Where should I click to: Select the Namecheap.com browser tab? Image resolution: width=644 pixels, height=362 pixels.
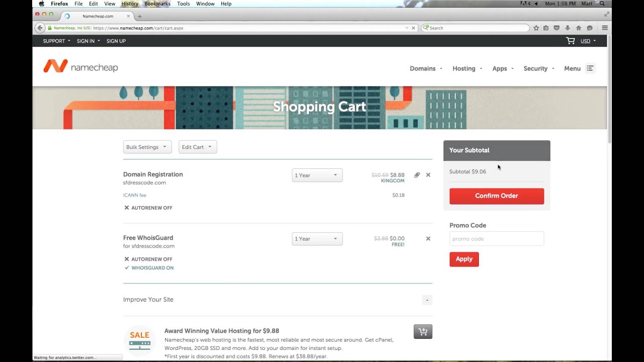pyautogui.click(x=97, y=16)
